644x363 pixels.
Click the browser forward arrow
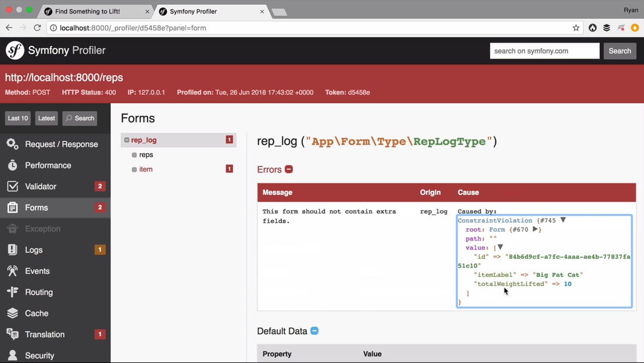(x=23, y=27)
